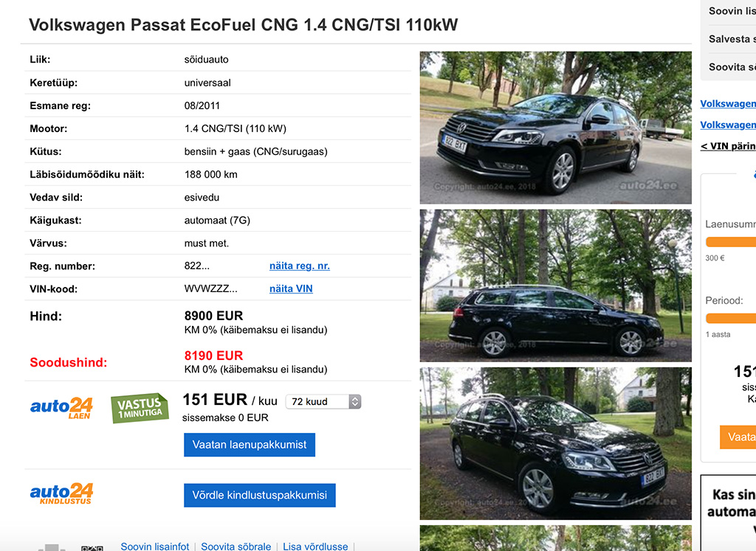The width and height of the screenshot is (756, 551).
Task: Open the side-view Passat photo
Action: tap(555, 285)
